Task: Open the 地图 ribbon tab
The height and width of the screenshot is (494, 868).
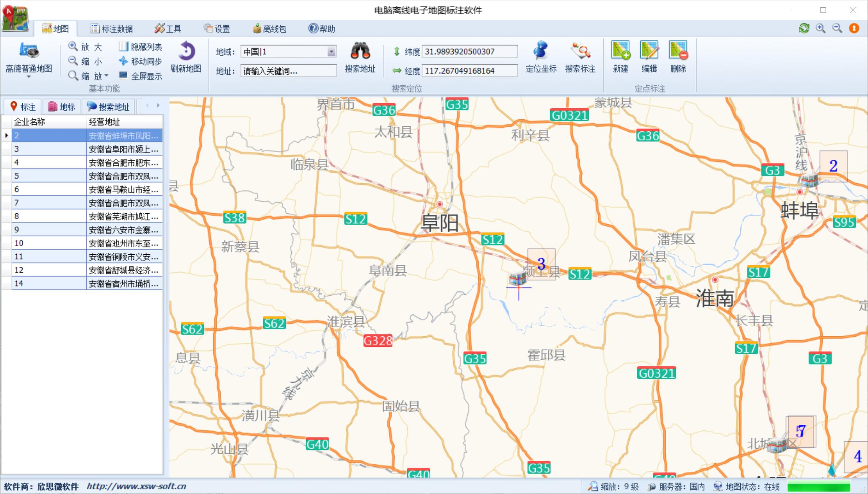Action: coord(55,29)
